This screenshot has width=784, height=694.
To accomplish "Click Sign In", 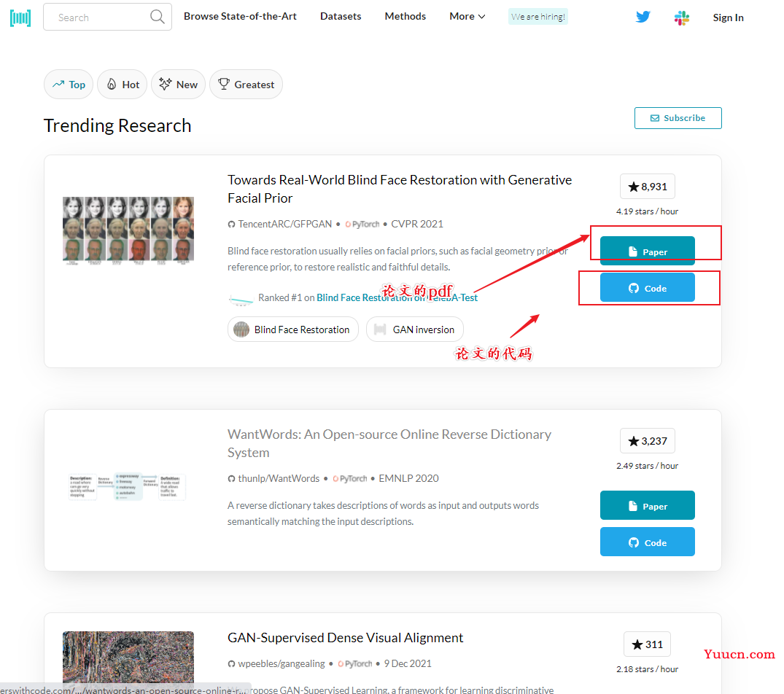I will 728,17.
